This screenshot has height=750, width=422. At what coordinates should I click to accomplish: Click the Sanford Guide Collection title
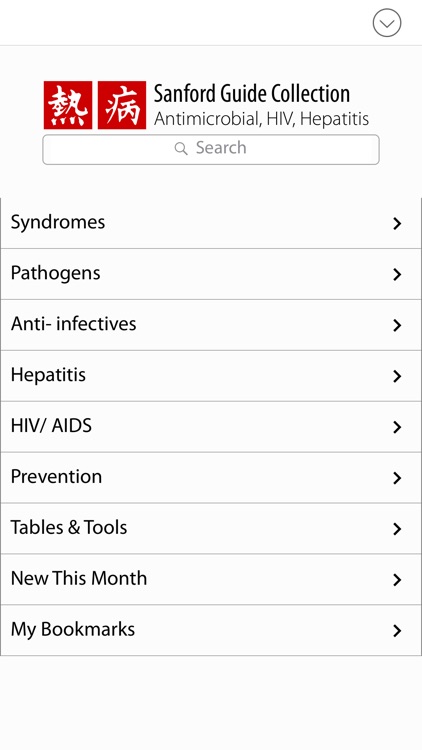(252, 94)
